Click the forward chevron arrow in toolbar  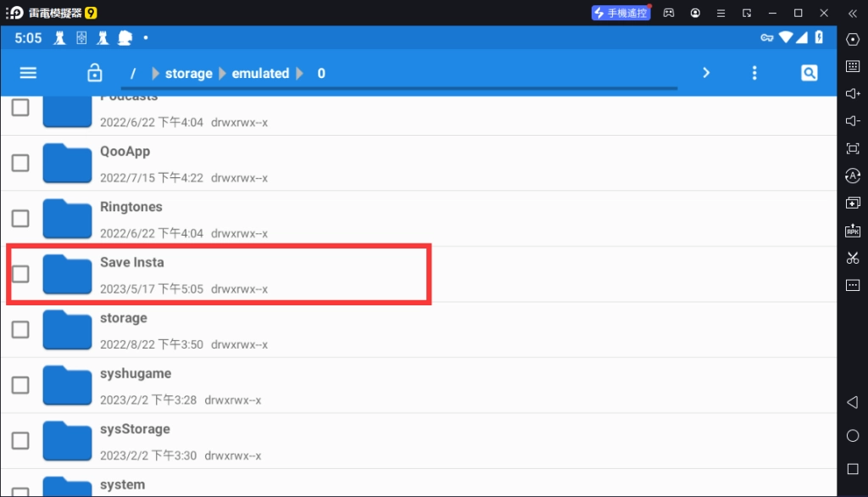(x=706, y=73)
